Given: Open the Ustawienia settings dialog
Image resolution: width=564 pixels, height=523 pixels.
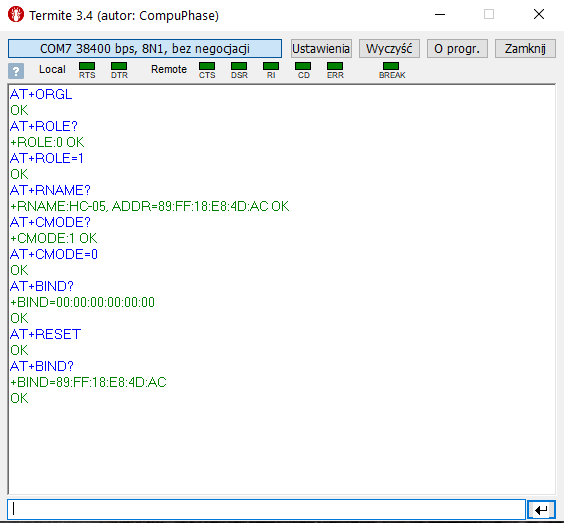Looking at the screenshot, I should click(321, 49).
